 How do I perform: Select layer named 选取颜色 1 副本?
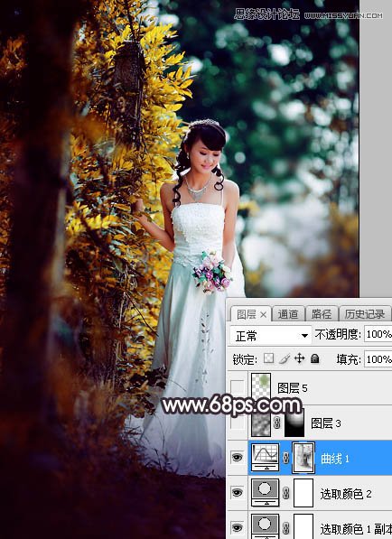(x=356, y=528)
